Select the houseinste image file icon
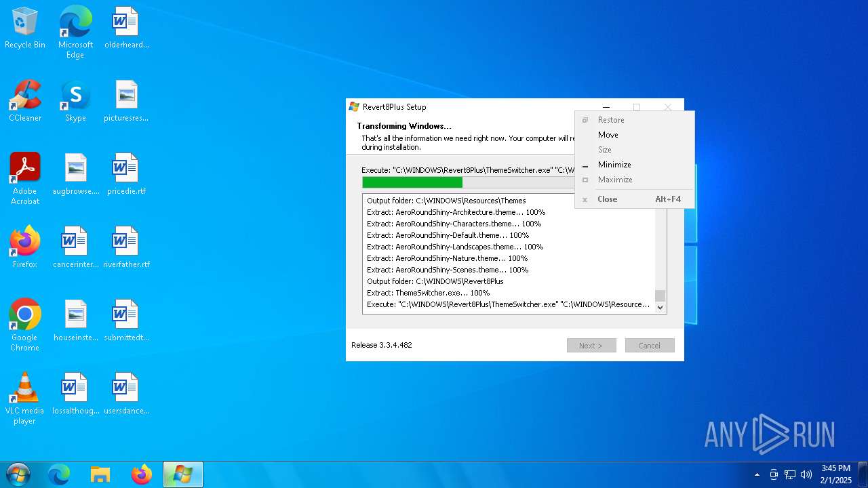This screenshot has height=488, width=868. coord(75,321)
